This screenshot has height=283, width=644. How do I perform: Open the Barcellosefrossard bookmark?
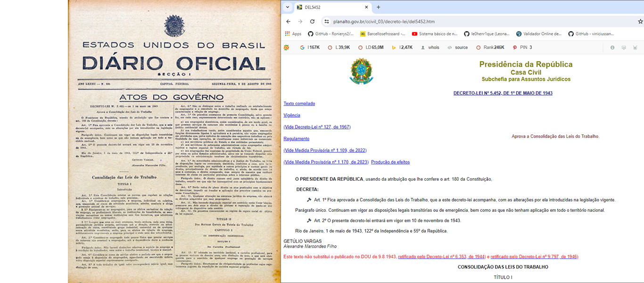point(382,34)
